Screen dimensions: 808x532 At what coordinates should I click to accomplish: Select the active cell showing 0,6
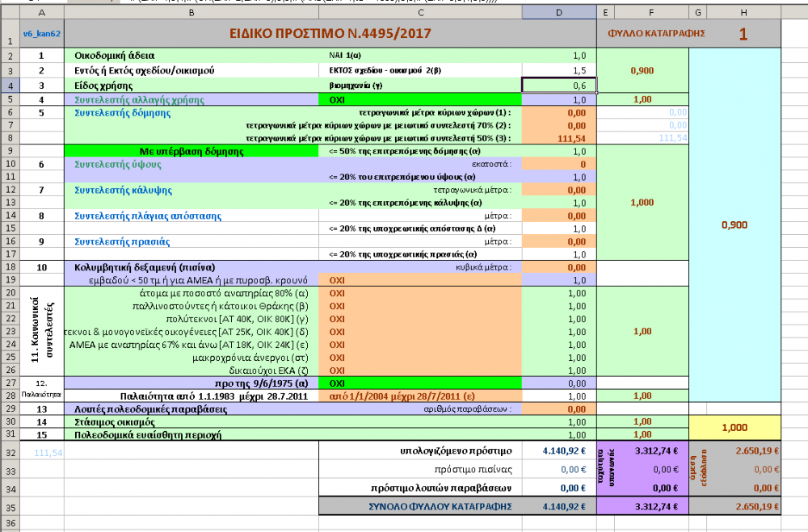pyautogui.click(x=559, y=85)
